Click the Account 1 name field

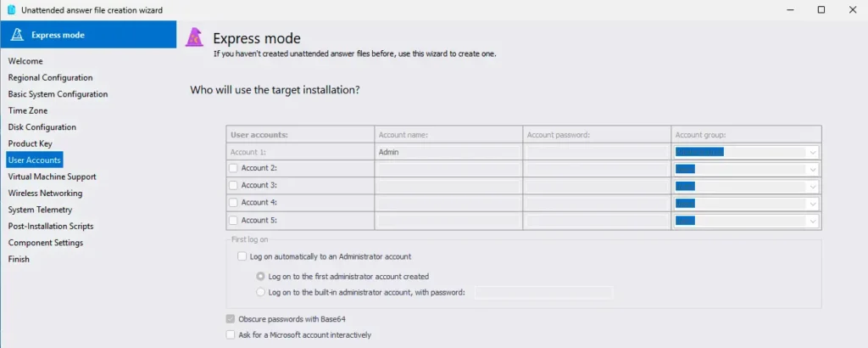(x=448, y=152)
